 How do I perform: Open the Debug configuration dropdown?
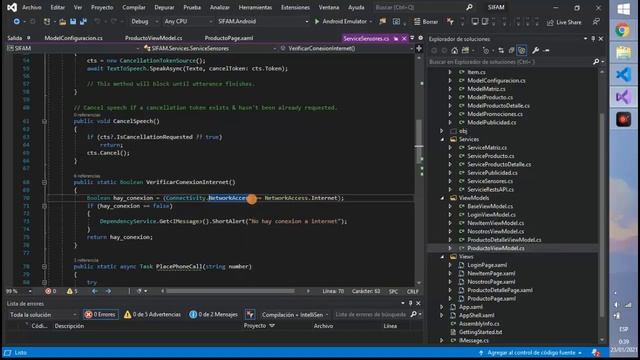tap(144, 22)
